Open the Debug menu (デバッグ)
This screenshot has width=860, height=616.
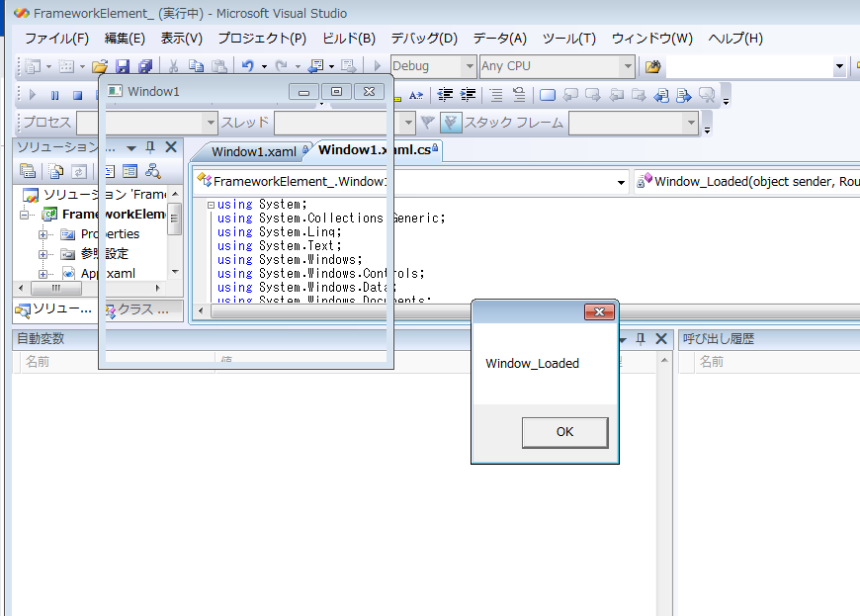424,39
